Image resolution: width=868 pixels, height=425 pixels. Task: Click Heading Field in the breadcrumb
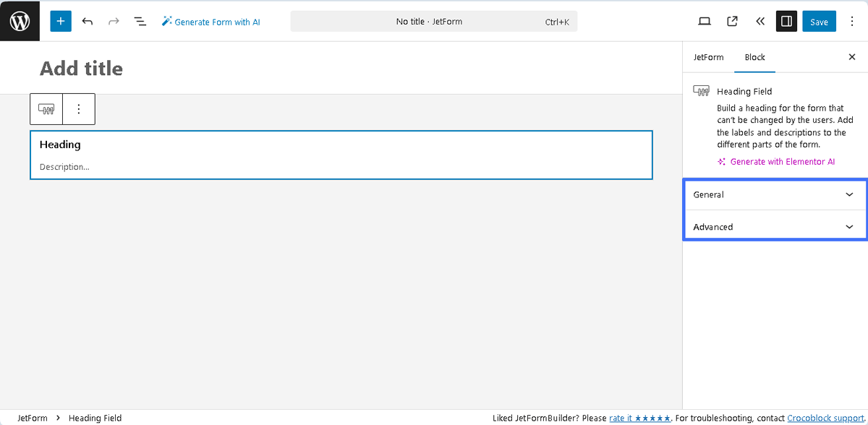[95, 418]
